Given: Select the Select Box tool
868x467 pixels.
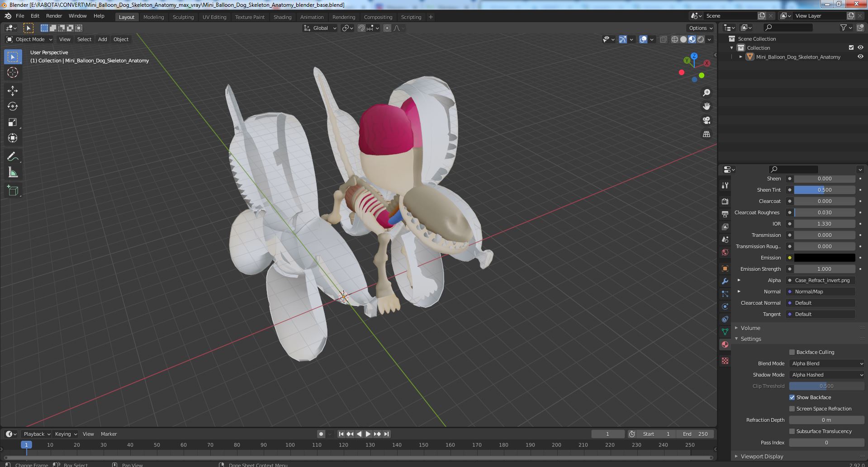Looking at the screenshot, I should [x=13, y=57].
